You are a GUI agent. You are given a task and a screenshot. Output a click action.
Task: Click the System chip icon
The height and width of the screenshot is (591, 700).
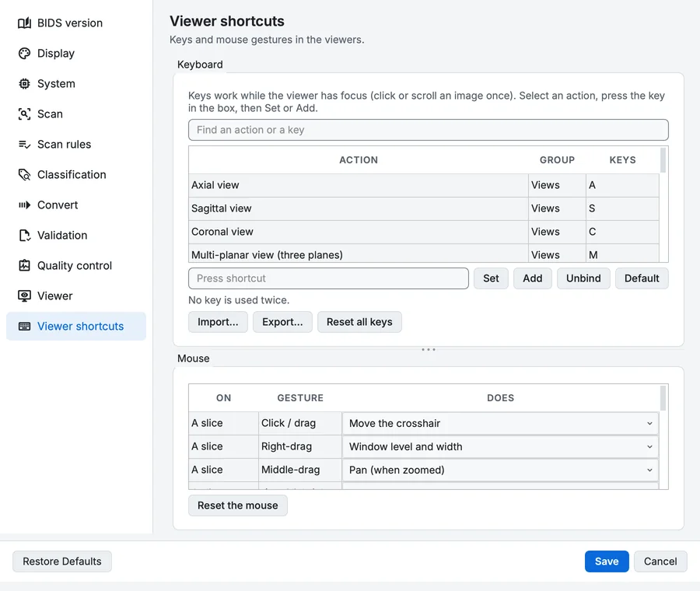[25, 83]
